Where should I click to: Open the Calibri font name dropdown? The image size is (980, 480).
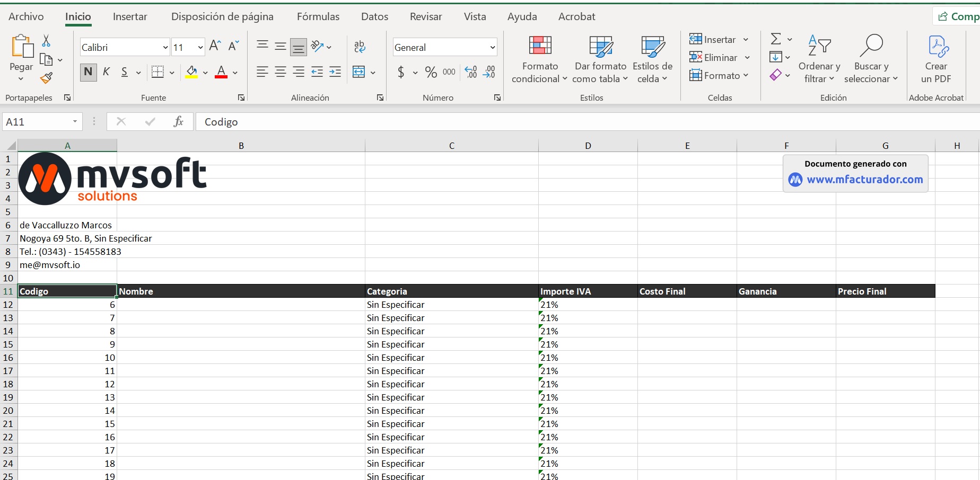165,48
